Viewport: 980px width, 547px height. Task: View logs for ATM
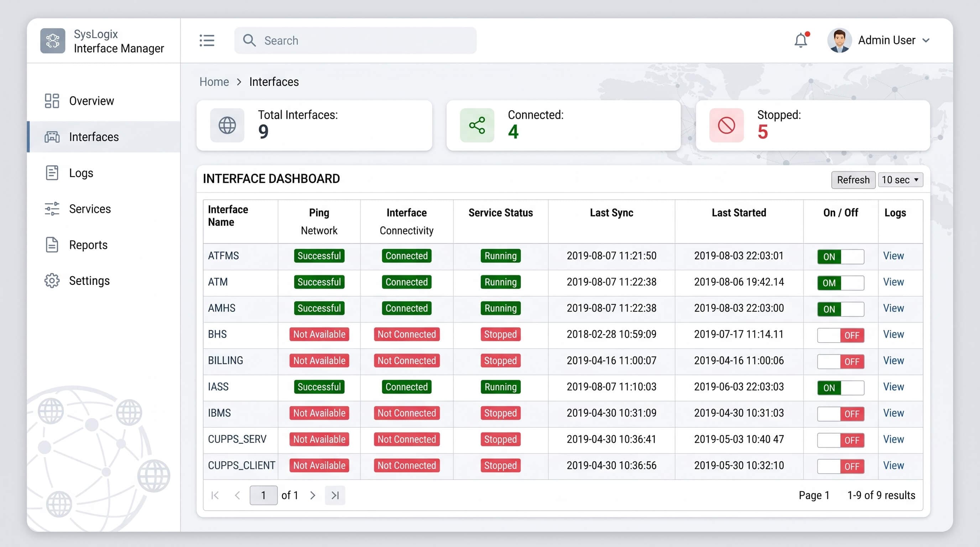893,282
